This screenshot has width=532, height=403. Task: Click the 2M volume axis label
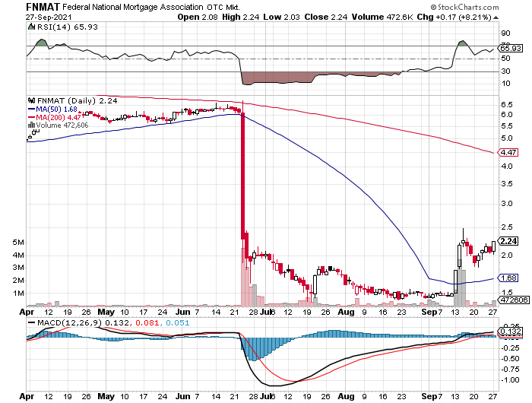click(x=18, y=281)
